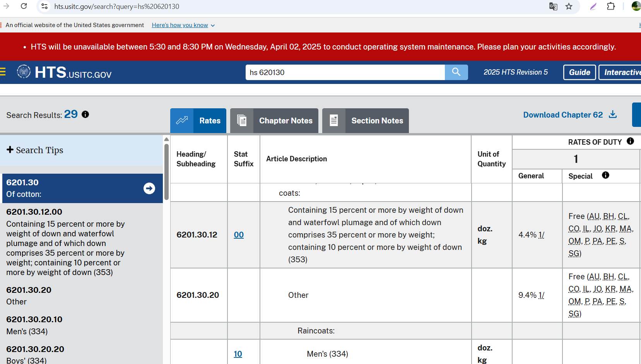Open stat suffix 00 link for 6201.30.12
The image size is (641, 364).
pos(239,235)
